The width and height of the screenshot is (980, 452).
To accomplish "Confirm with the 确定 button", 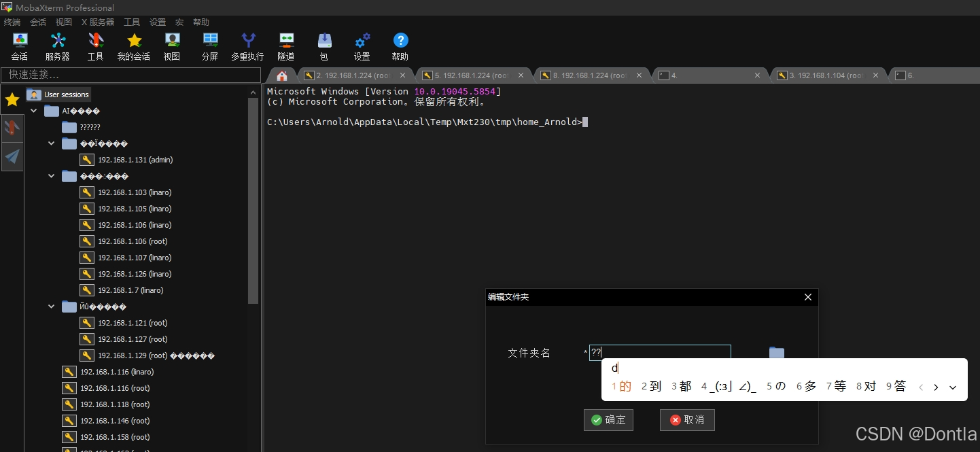I will coord(608,420).
